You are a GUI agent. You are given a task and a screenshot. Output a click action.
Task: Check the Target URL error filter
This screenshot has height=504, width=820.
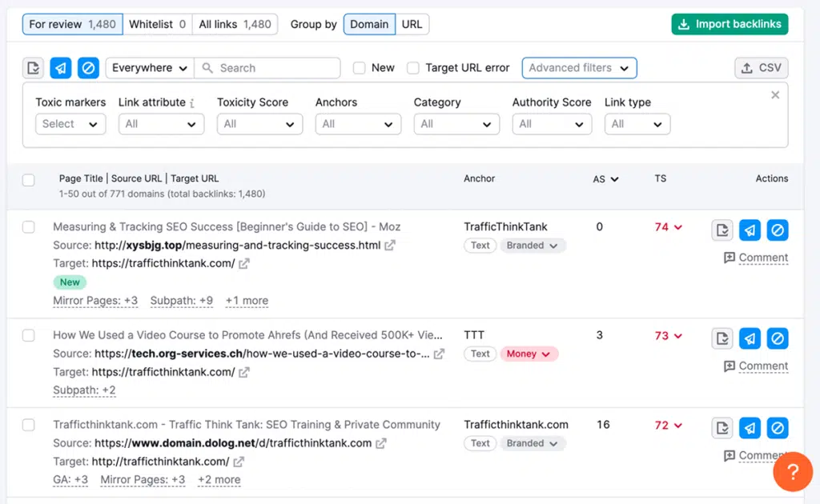coord(413,68)
